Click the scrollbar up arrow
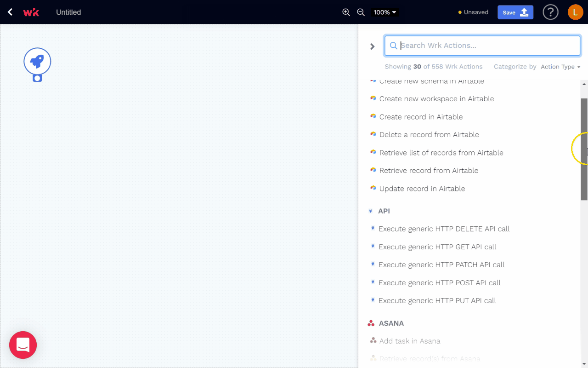This screenshot has height=368, width=588. [x=584, y=84]
